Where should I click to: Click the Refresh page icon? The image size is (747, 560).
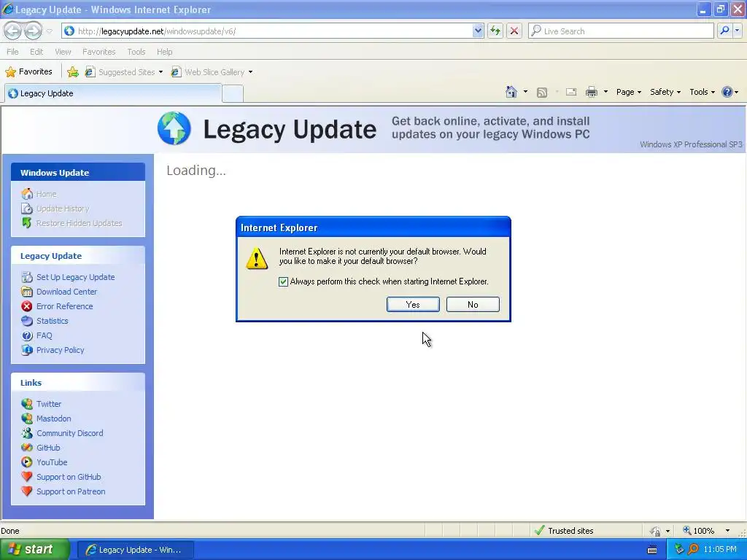[x=495, y=31]
